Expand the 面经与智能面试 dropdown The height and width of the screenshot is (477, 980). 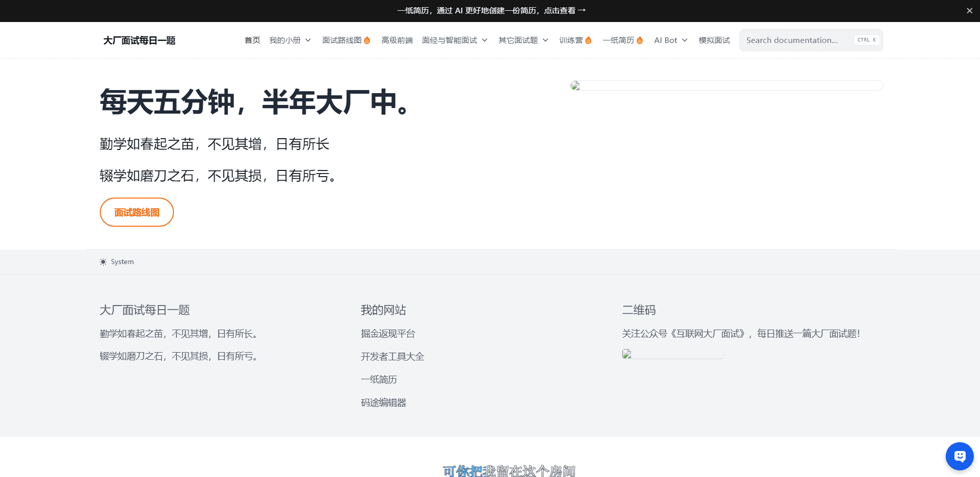454,40
